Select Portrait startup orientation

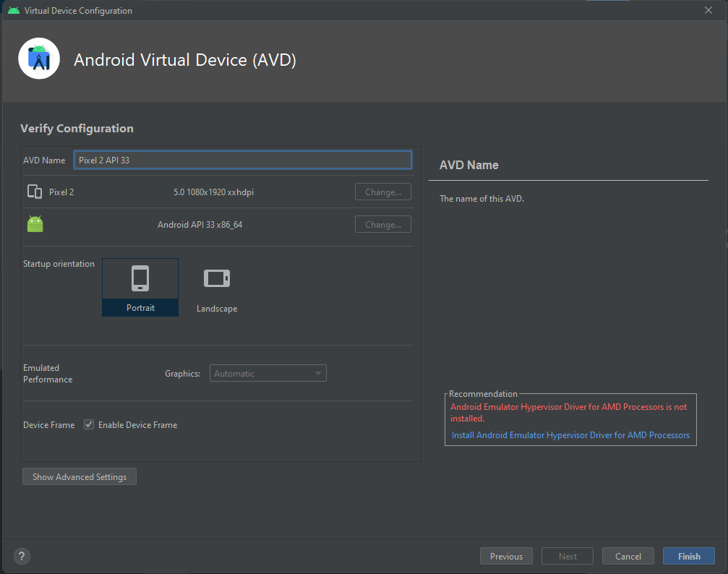140,288
